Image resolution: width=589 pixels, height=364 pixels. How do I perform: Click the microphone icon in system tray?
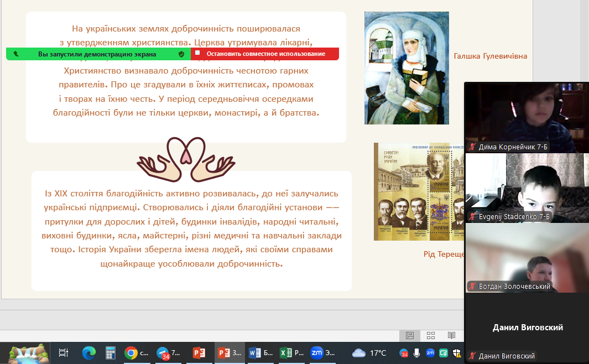point(416,353)
